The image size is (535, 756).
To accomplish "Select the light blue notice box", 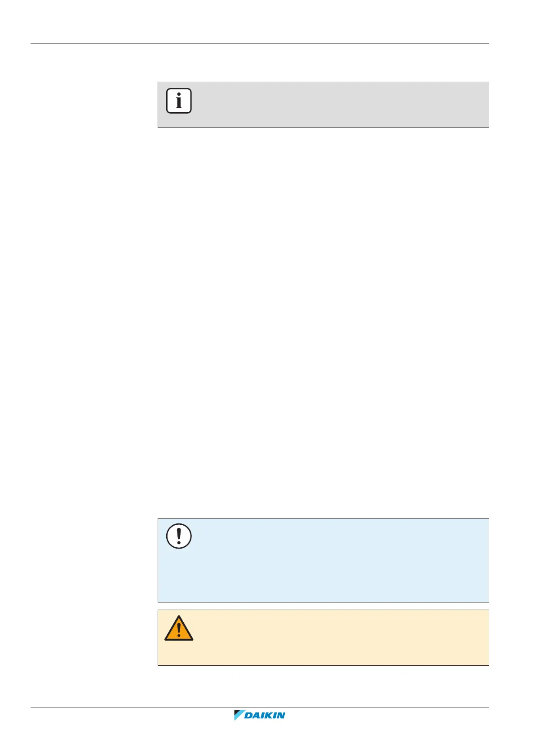I will pyautogui.click(x=323, y=560).
